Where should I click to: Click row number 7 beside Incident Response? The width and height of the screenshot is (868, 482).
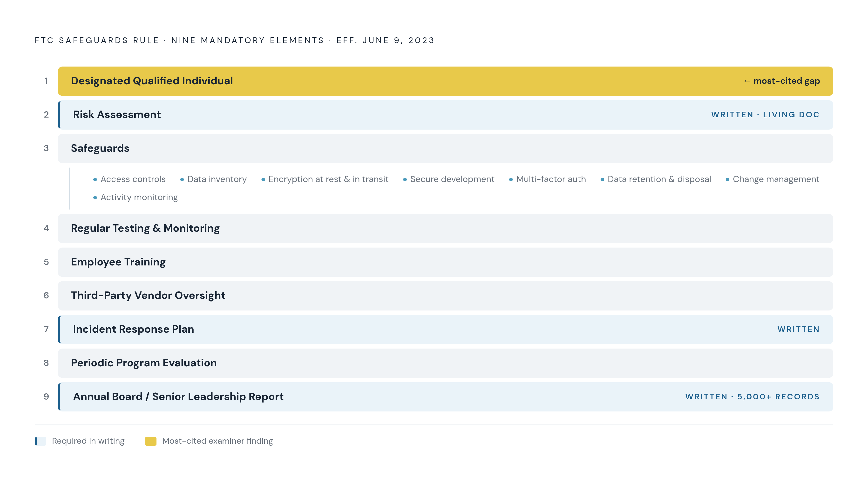pos(46,330)
